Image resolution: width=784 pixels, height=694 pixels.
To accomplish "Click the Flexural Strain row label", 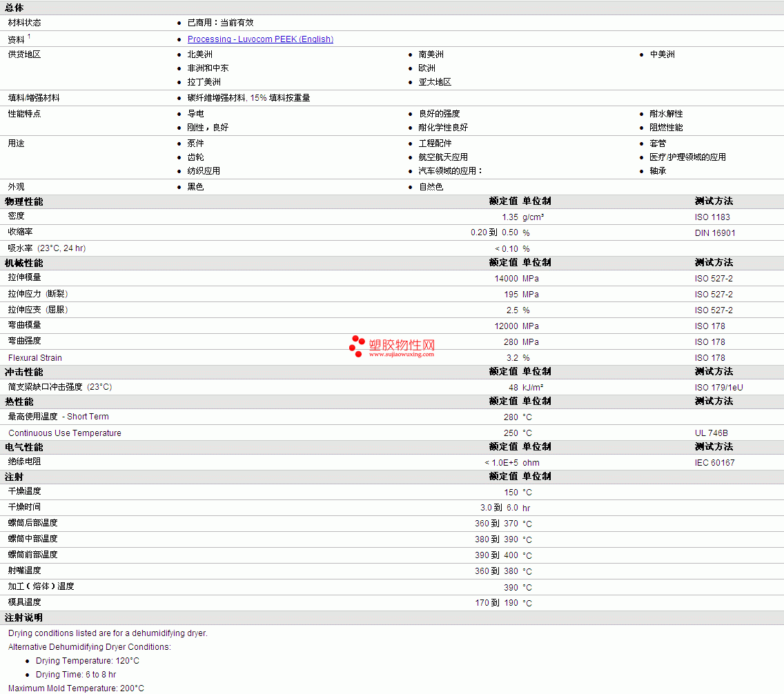I will 35,358.
